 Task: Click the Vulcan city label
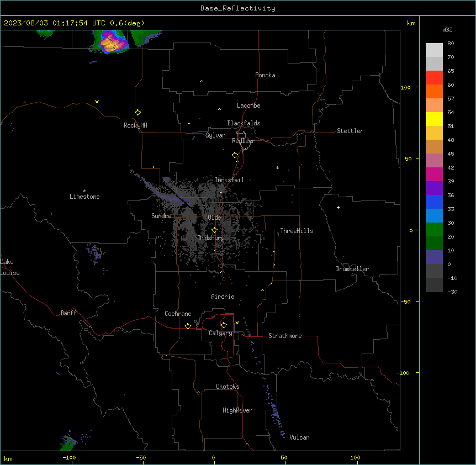[299, 437]
